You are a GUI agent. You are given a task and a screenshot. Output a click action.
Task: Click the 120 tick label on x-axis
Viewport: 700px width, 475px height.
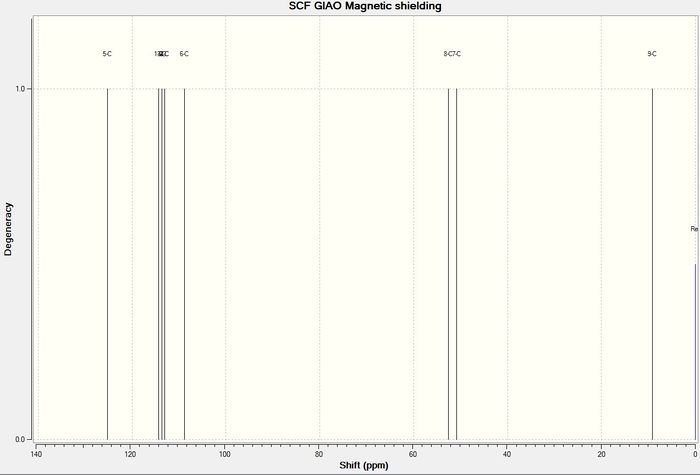(x=130, y=455)
